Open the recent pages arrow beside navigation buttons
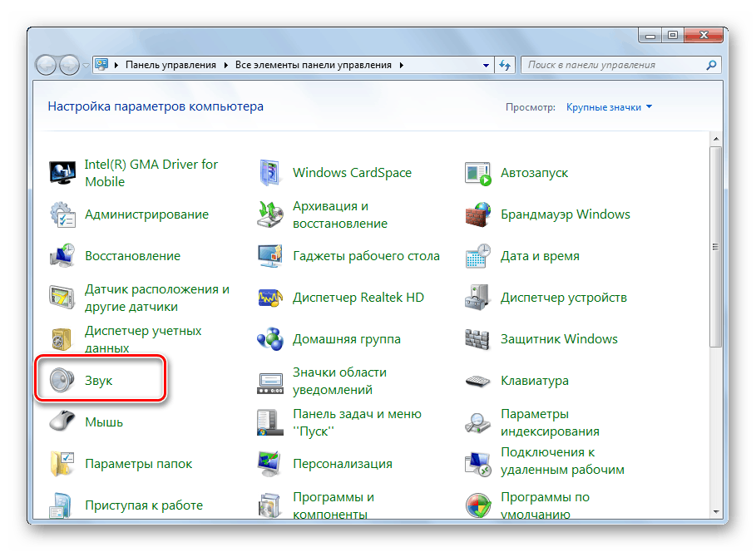The image size is (756, 552). pyautogui.click(x=86, y=65)
